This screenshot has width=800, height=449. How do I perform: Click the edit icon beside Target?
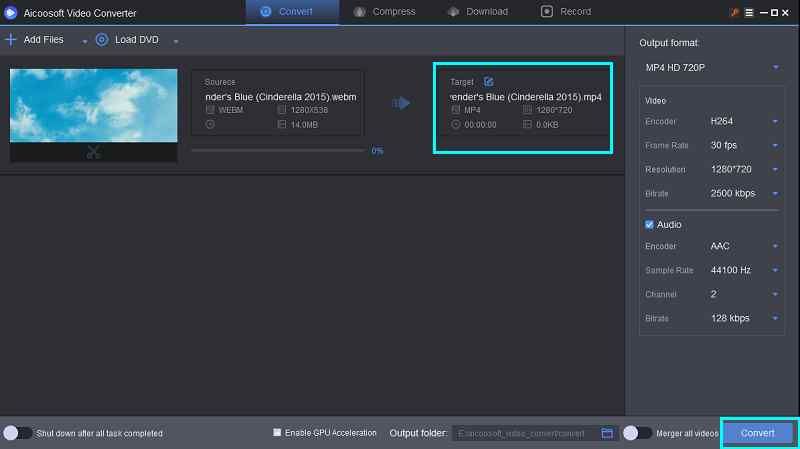(488, 81)
